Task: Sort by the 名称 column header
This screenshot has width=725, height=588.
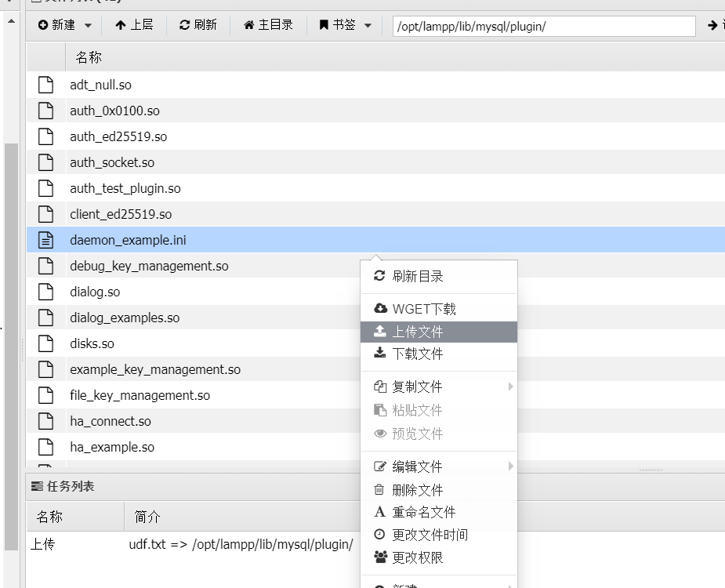Action: coord(89,57)
